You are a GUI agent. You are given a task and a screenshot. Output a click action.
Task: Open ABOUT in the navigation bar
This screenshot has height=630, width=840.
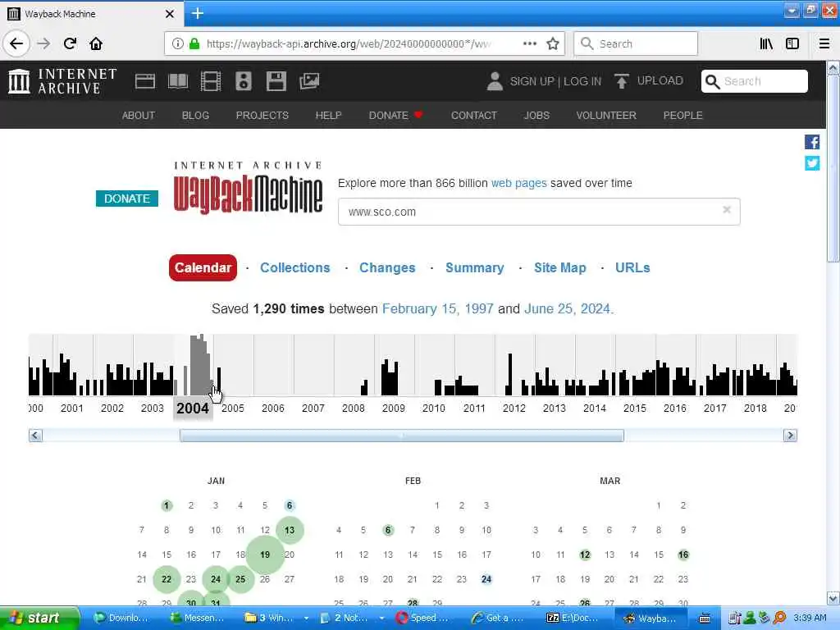click(x=138, y=115)
